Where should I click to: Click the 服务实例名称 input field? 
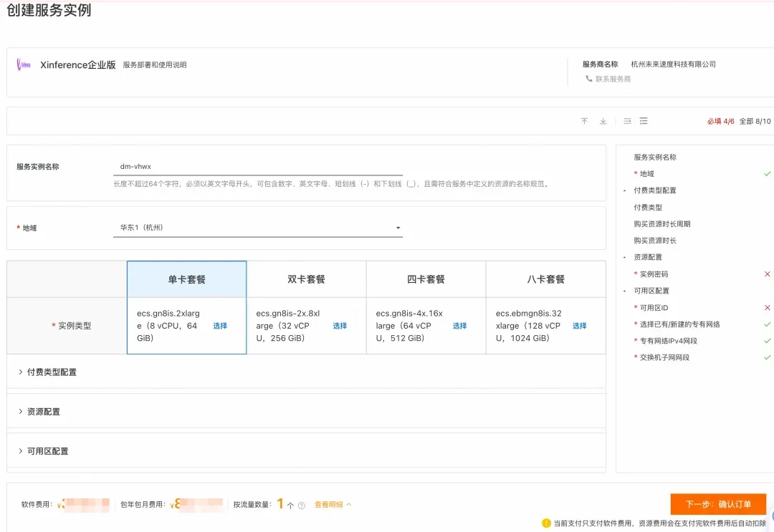point(258,167)
